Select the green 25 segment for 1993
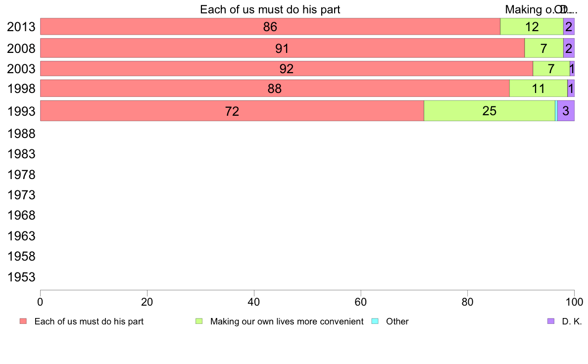The height and width of the screenshot is (364, 588). (490, 111)
